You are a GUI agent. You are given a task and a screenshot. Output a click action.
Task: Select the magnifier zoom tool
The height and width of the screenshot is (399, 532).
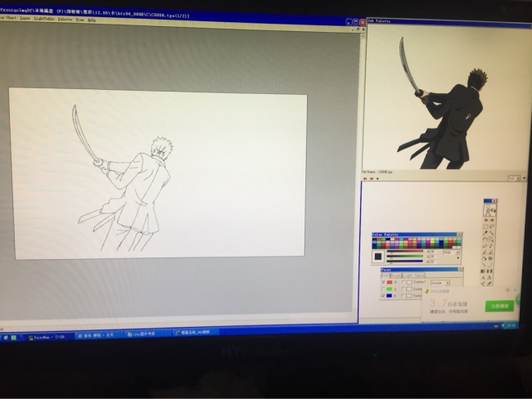pyautogui.click(x=492, y=240)
